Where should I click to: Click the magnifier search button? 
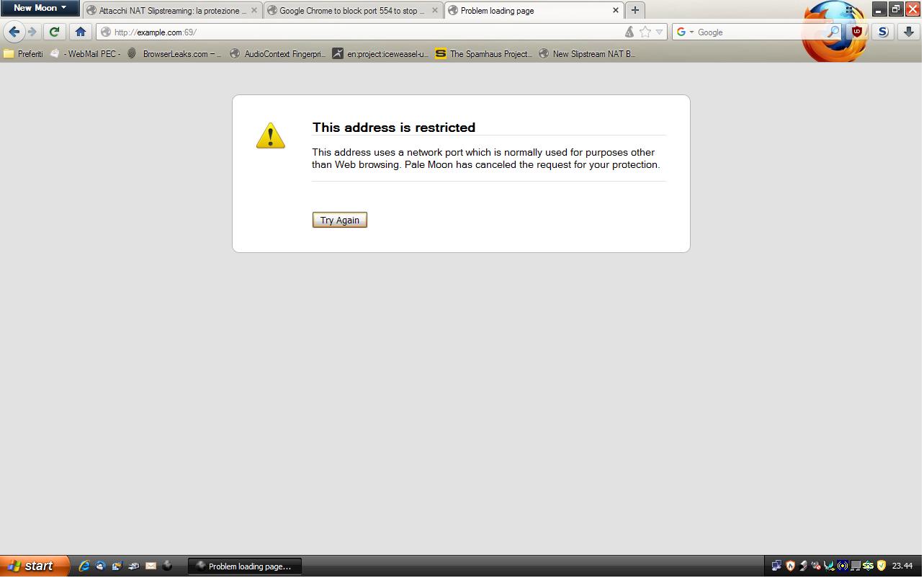(x=833, y=32)
